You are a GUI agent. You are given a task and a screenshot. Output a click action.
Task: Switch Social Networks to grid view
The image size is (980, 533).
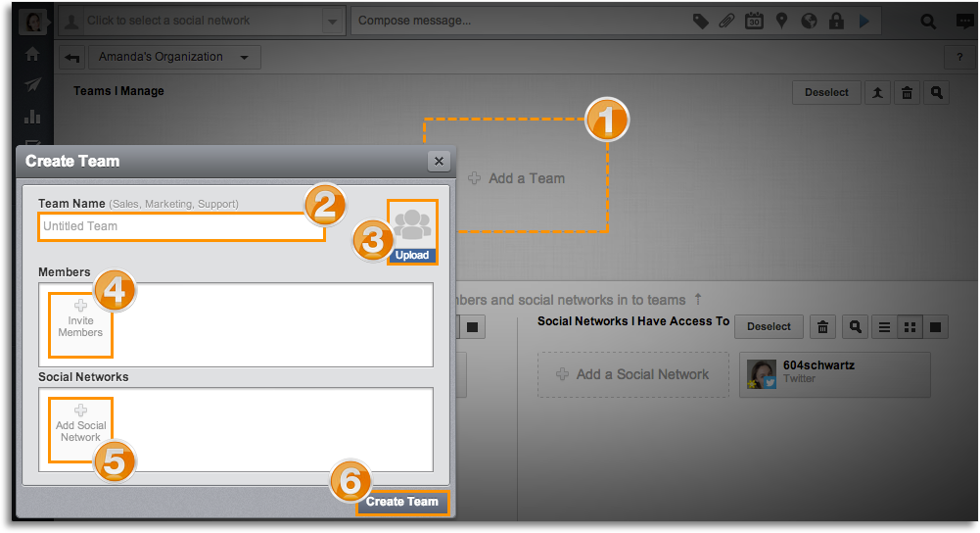[910, 326]
